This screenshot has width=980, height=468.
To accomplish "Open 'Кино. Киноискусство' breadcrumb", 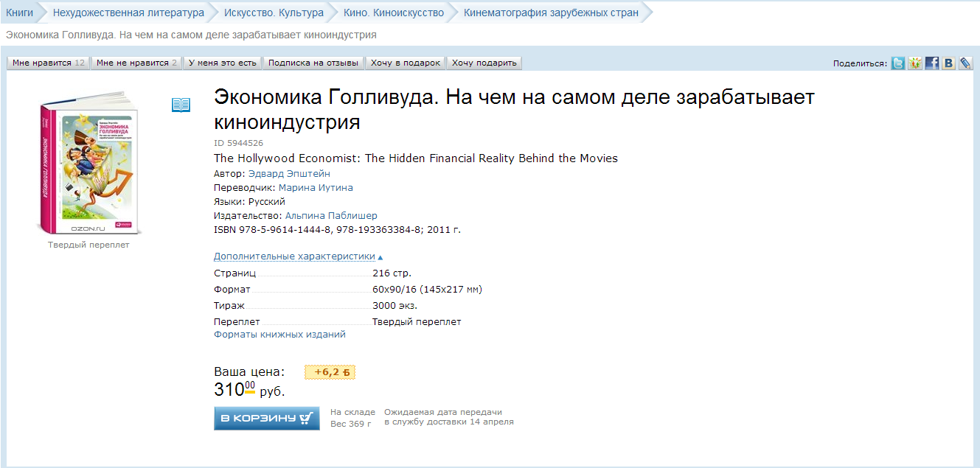I will pyautogui.click(x=394, y=13).
